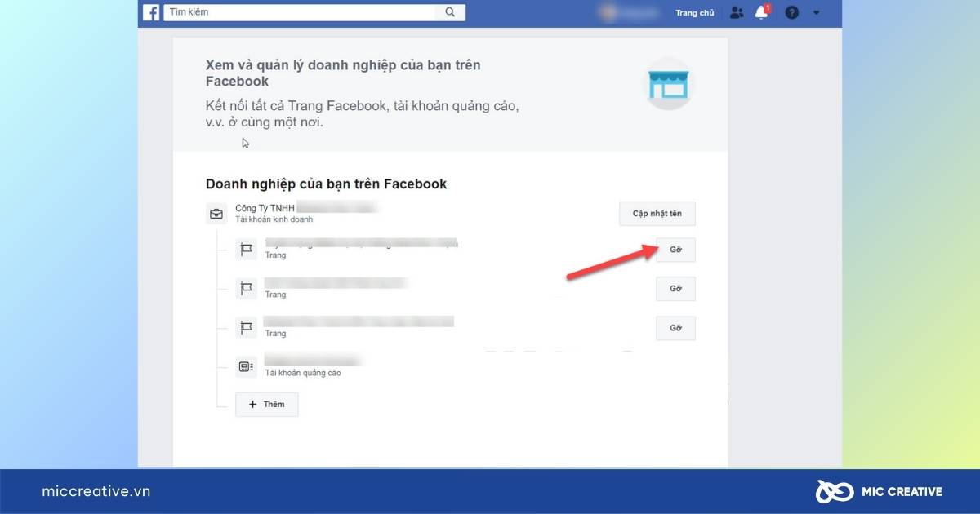The width and height of the screenshot is (980, 514).
Task: Click the Tài khoản kinh doanh label
Action: pyautogui.click(x=274, y=219)
